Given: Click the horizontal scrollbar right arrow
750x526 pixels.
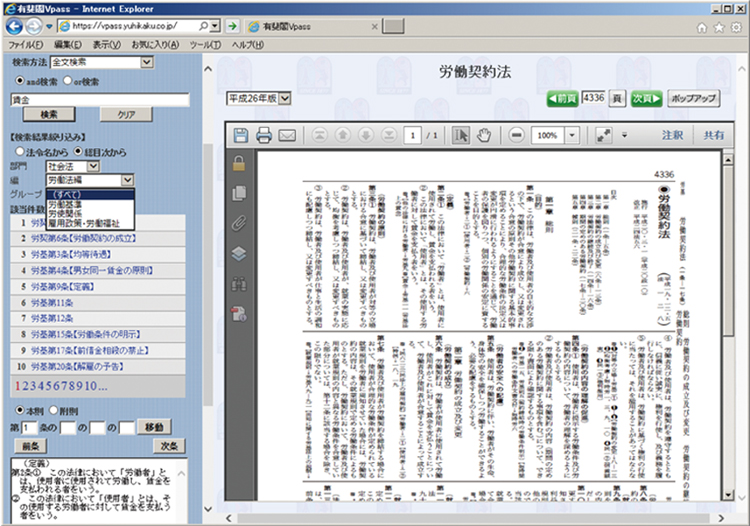Looking at the screenshot, I should pos(721,518).
